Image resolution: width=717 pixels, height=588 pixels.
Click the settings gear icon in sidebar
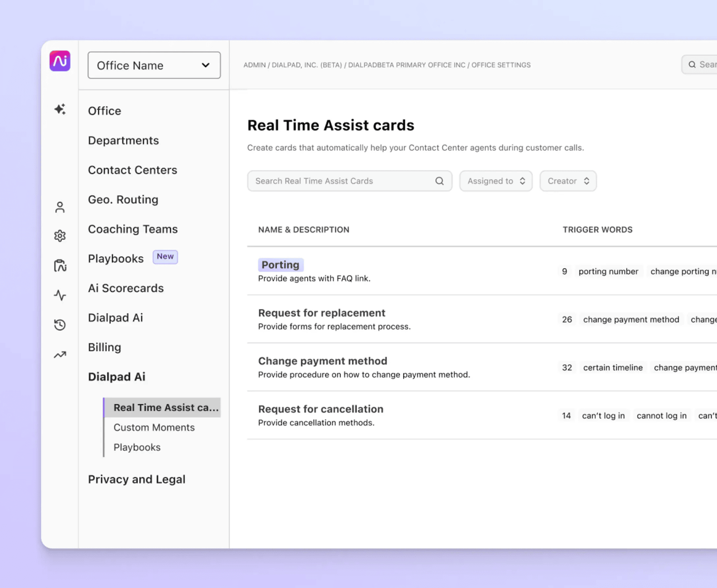coord(60,235)
